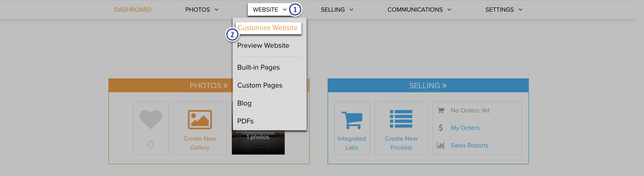Click the Website menu label
The width and height of the screenshot is (644, 176).
click(265, 9)
